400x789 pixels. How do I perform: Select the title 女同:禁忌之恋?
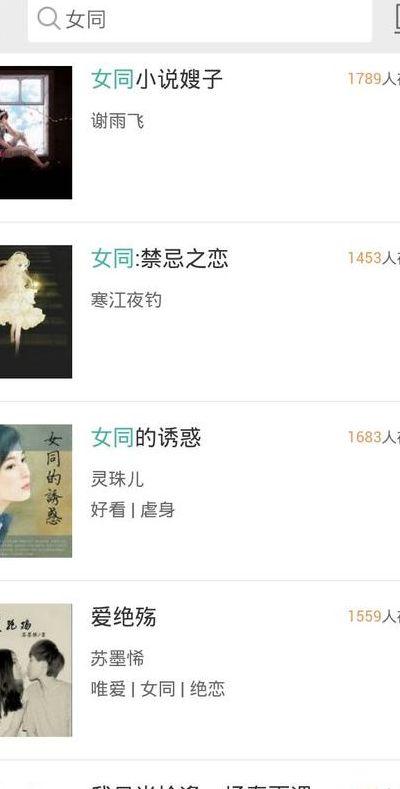coord(159,259)
